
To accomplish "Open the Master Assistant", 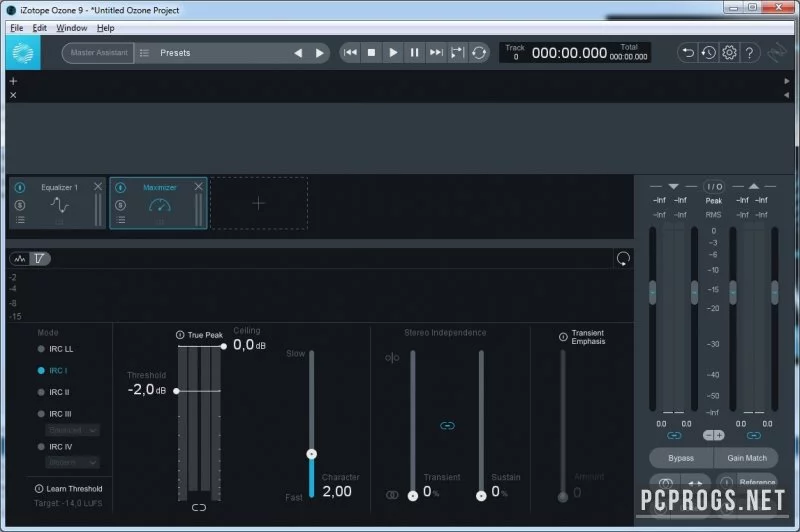I will click(98, 53).
